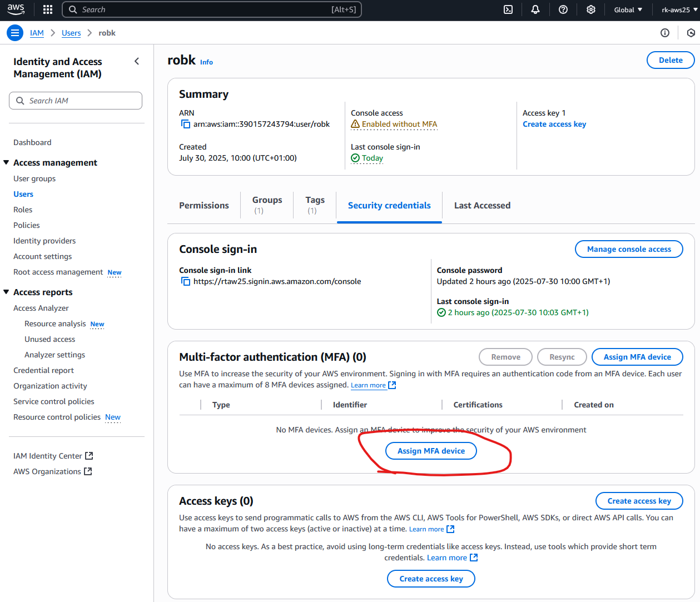Open the rk-aws25 account menu
Screen dimensions: 700x602
(x=679, y=9)
